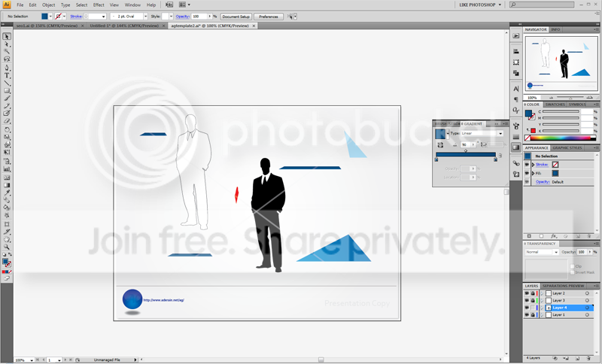This screenshot has width=602, height=364.
Task: Select the Pen tool
Action: pyautogui.click(x=7, y=68)
